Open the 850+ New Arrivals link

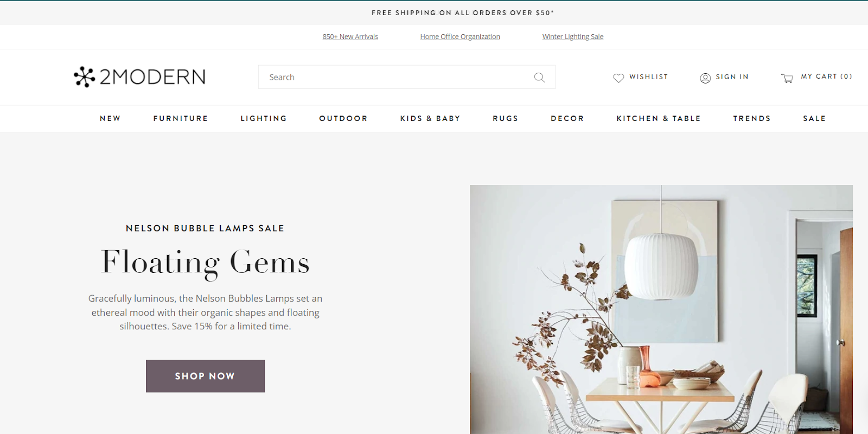350,37
